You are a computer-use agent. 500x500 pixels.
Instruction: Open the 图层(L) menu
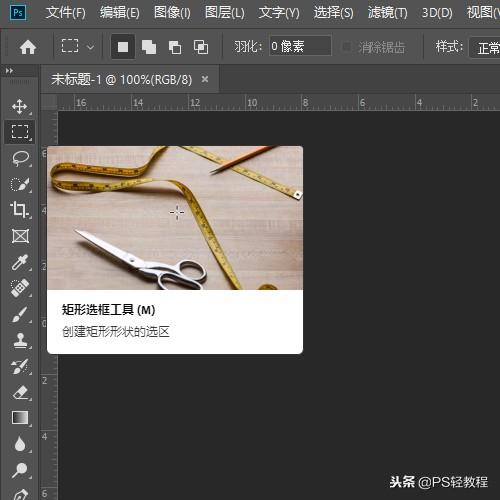225,13
